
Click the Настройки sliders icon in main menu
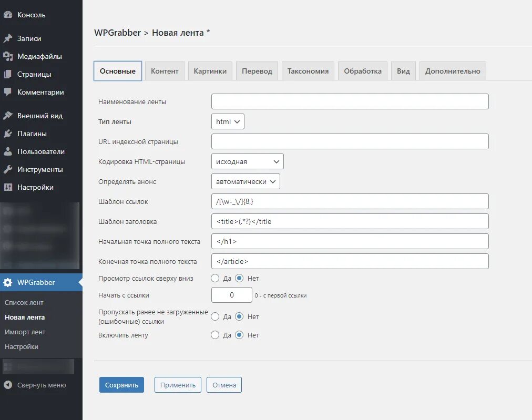[8, 187]
